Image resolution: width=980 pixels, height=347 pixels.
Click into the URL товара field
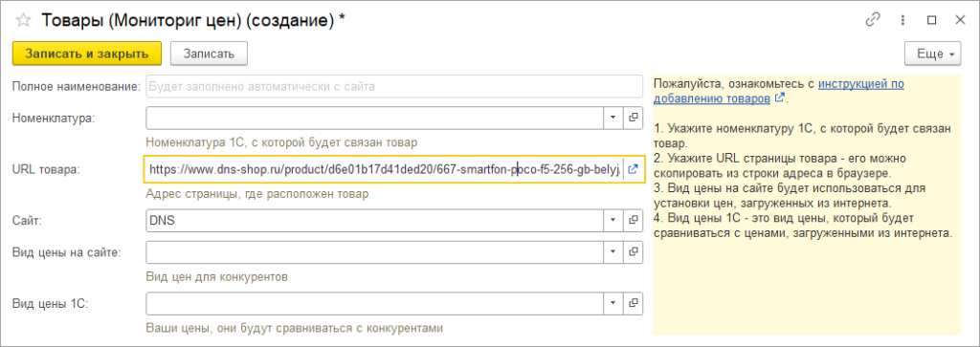pyautogui.click(x=384, y=168)
